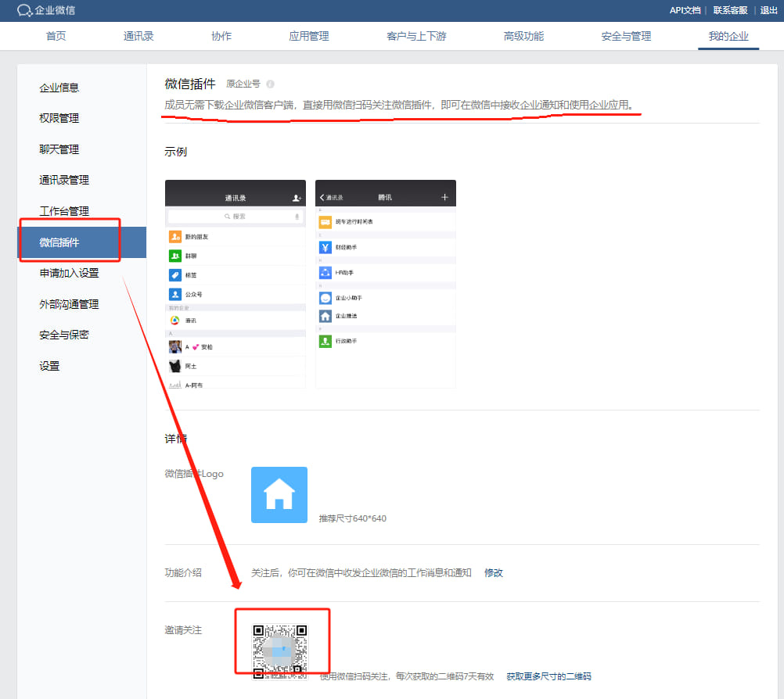784x699 pixels.
Task: Open 公众号 via its icon in the mockup
Action: (175, 295)
